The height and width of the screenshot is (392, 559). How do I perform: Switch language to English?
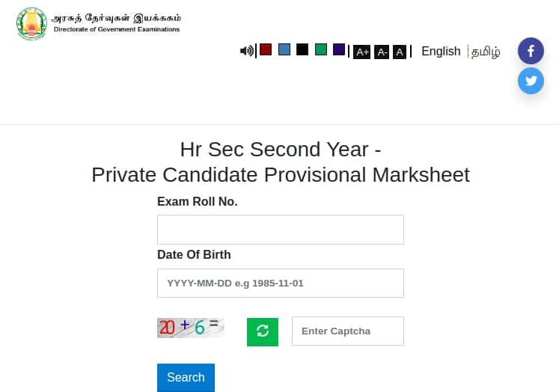tap(441, 51)
